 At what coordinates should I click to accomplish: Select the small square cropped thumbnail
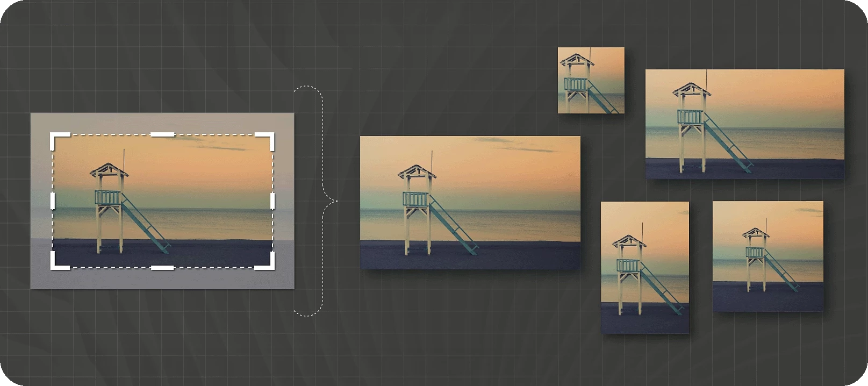[591, 80]
